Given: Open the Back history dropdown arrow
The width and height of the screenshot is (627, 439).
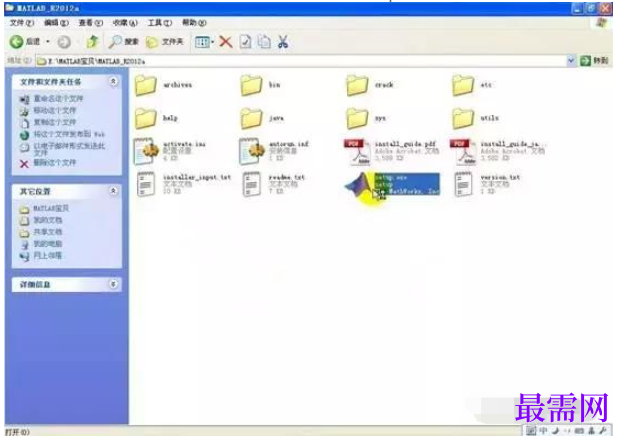Looking at the screenshot, I should tap(48, 42).
